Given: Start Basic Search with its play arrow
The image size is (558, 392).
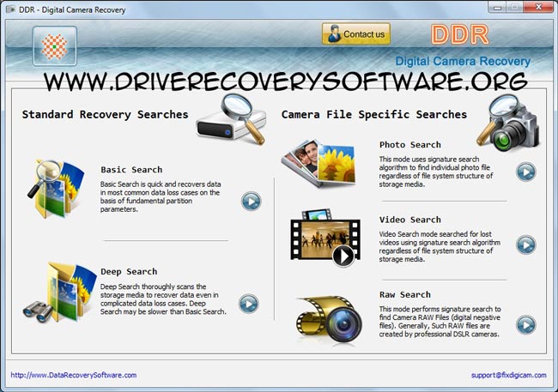Looking at the screenshot, I should tap(252, 202).
